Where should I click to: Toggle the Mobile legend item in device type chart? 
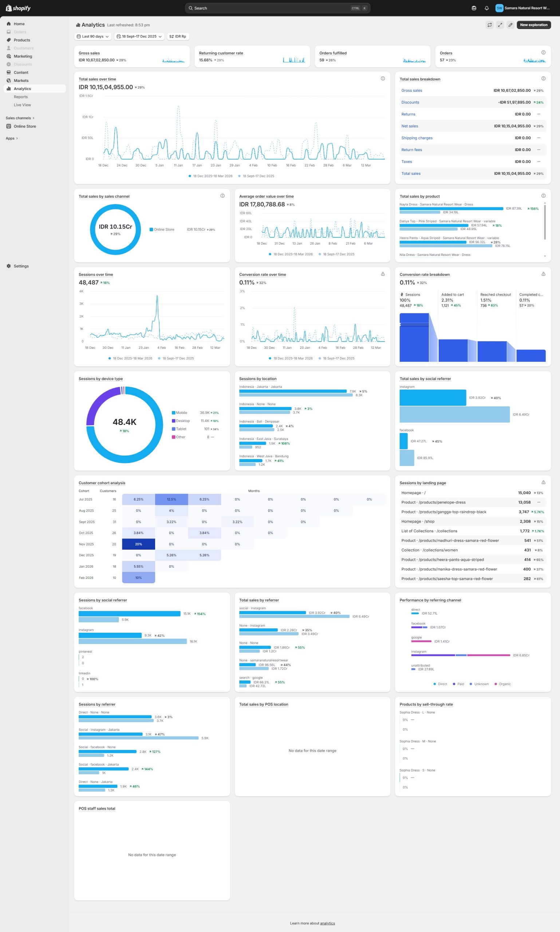point(180,413)
